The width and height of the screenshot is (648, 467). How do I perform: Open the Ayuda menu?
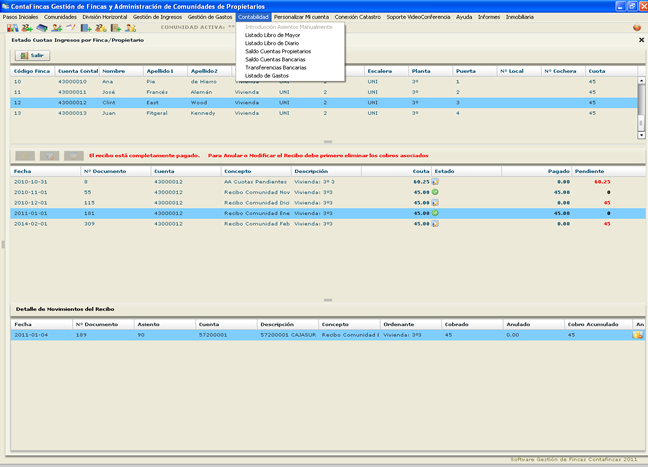coord(464,17)
